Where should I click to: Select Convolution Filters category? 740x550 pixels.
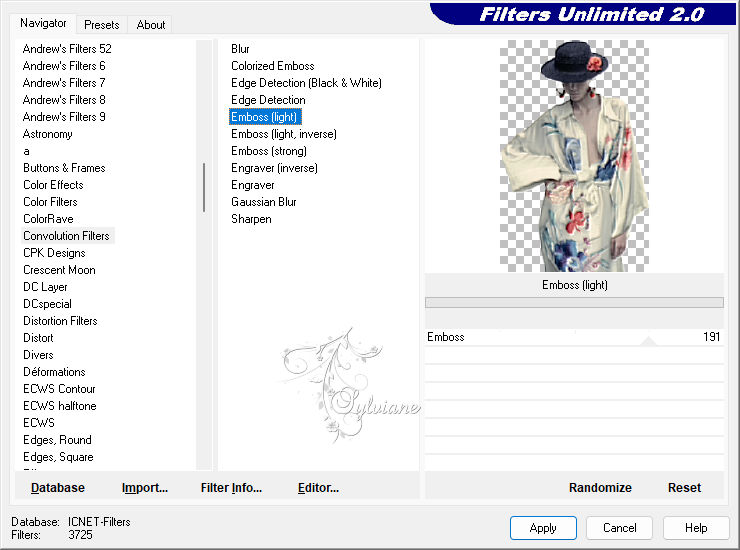point(67,236)
